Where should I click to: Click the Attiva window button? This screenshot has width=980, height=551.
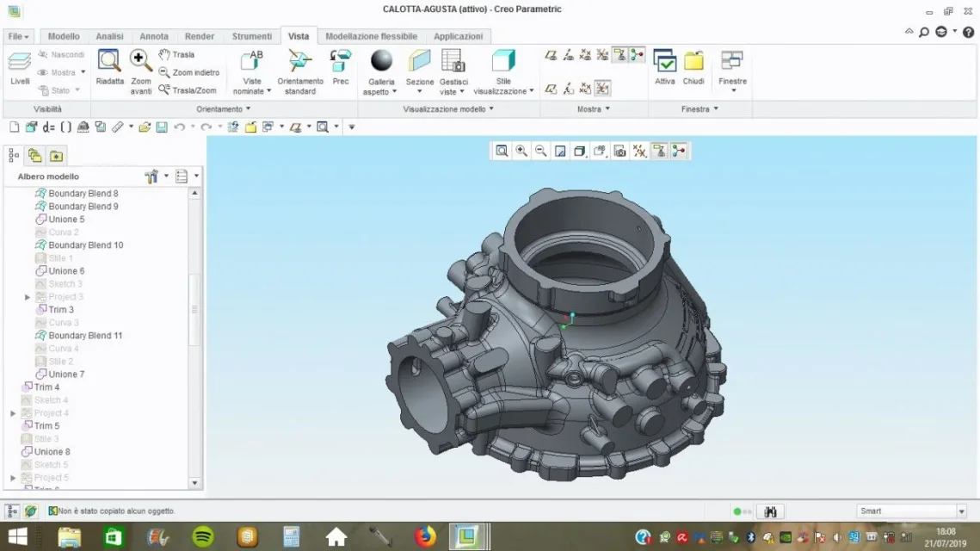pyautogui.click(x=664, y=67)
